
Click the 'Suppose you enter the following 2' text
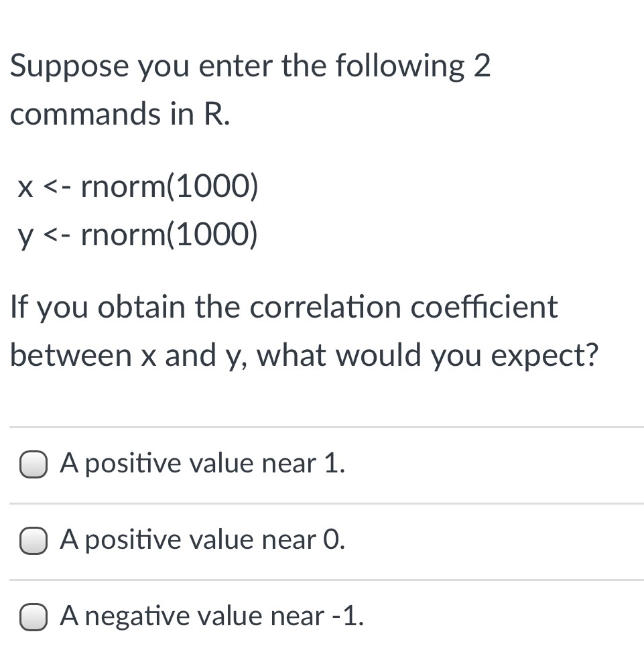coord(250,66)
